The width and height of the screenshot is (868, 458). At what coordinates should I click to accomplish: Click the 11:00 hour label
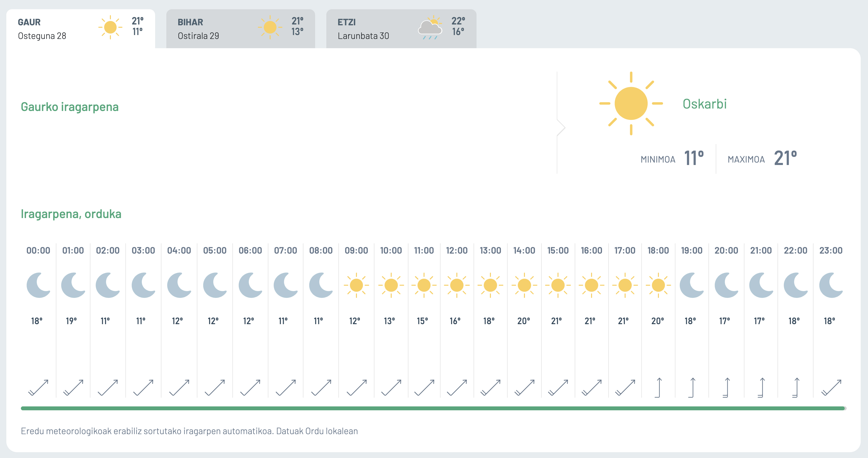coord(424,251)
